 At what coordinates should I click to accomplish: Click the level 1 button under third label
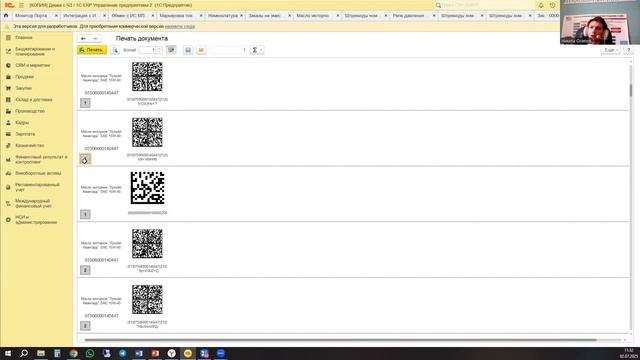[85, 214]
